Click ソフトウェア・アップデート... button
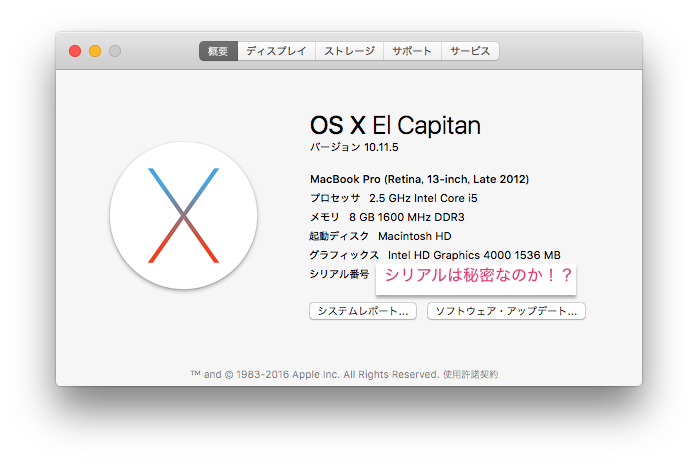Screen dimensions: 698x466 point(506,311)
